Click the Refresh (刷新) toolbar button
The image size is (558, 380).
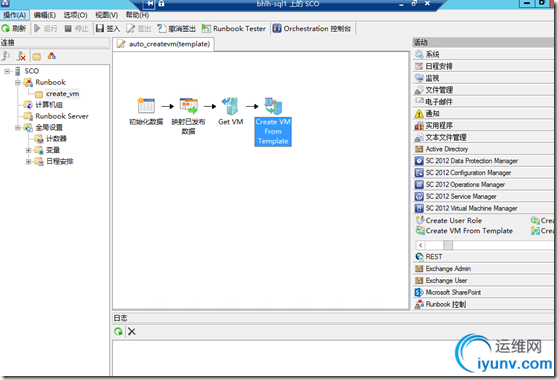point(14,28)
